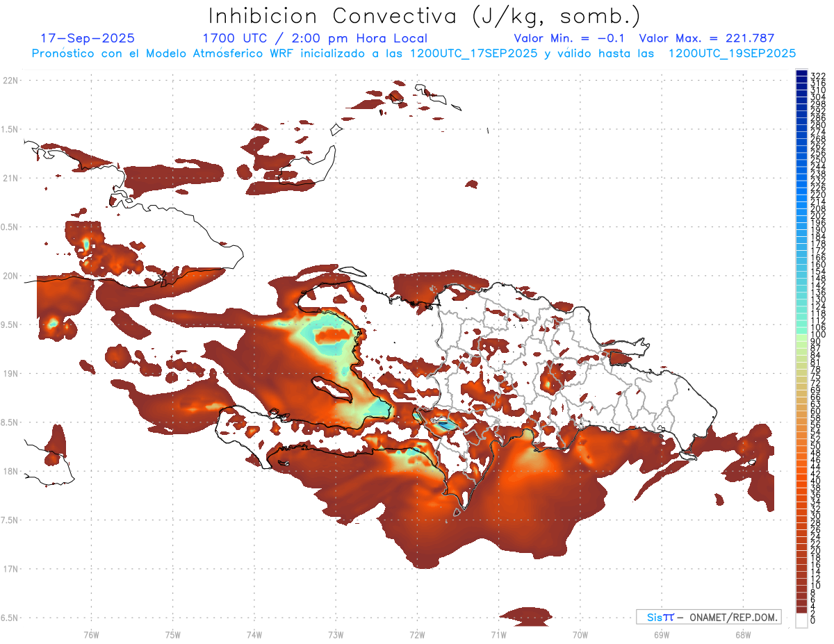Click the colorbar value '50'
The width and height of the screenshot is (834, 644).
815,446
